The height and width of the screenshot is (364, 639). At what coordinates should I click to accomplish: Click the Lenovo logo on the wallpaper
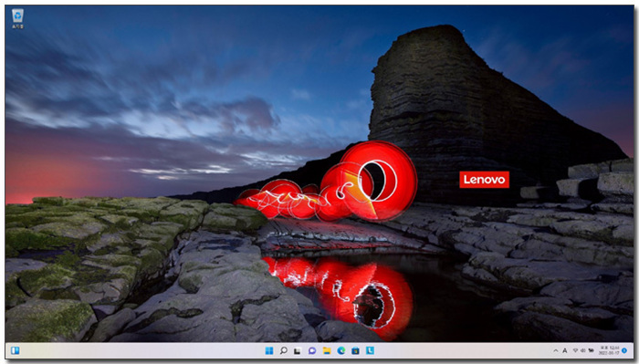[x=484, y=180]
